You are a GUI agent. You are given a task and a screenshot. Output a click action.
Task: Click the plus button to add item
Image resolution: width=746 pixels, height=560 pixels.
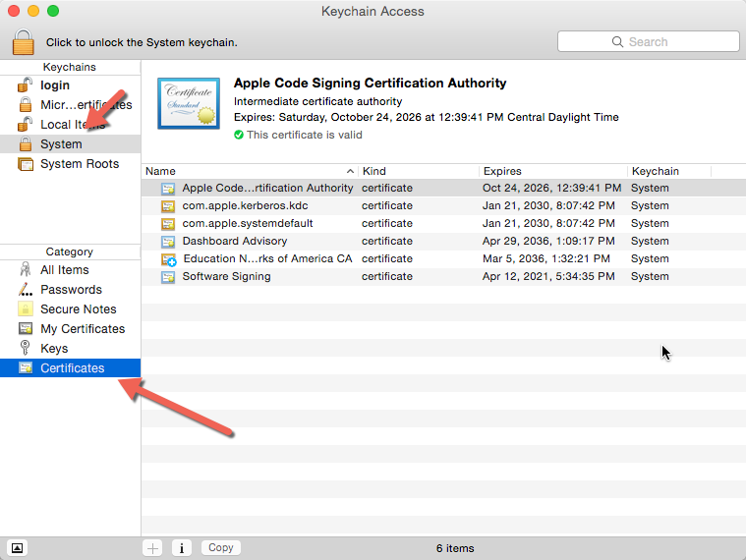152,548
